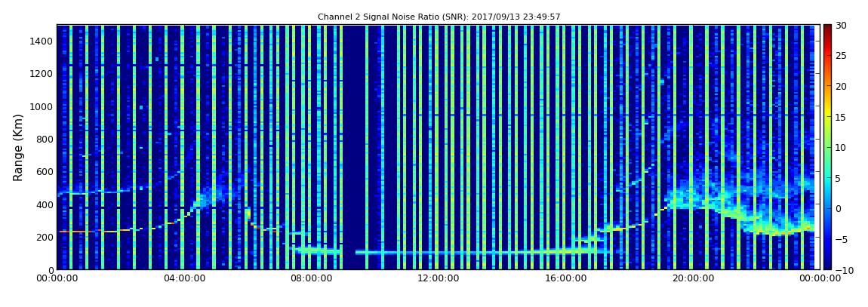868x307 pixels.
Task: Click the colorbar value 30
Action: (842, 26)
